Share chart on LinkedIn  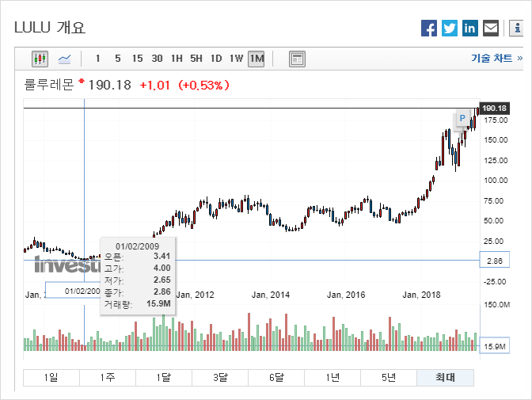click(470, 28)
